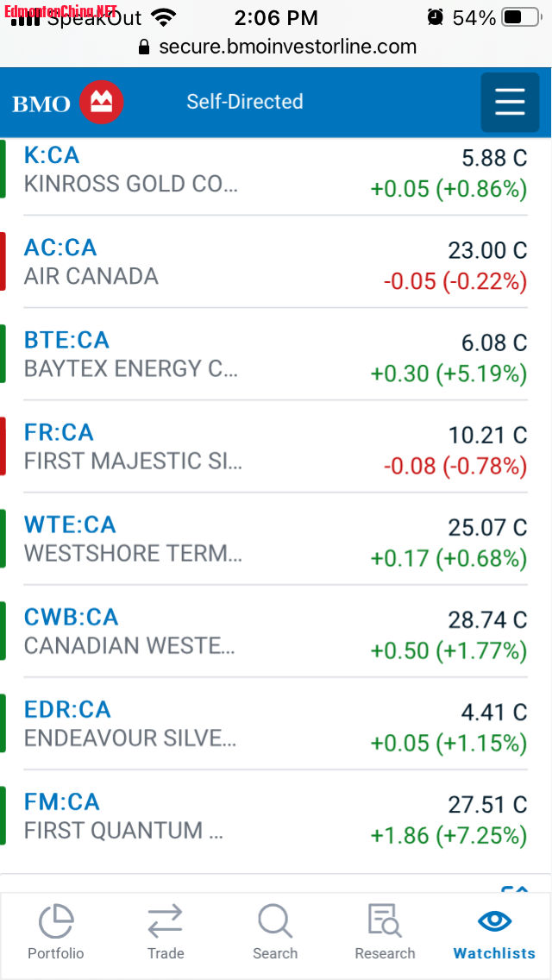Open AC:CA Air Canada quote
Viewport: 552px width, 980px height.
[x=276, y=262]
